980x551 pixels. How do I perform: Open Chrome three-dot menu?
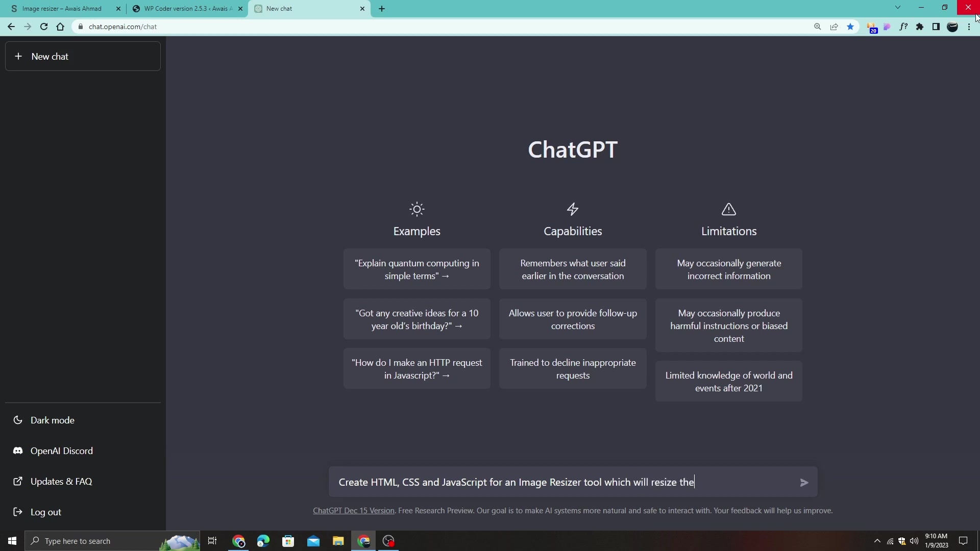point(969,27)
